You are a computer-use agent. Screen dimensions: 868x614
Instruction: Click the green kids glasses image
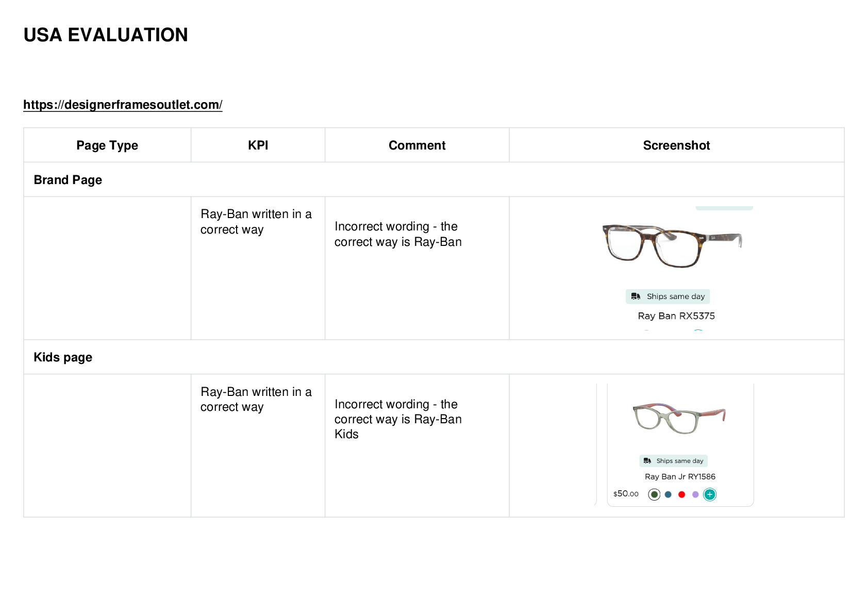(679, 418)
